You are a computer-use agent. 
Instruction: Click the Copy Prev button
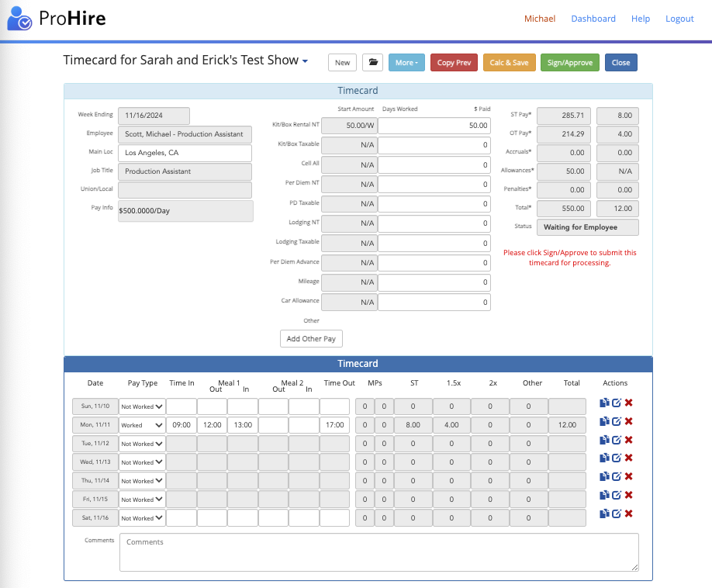pyautogui.click(x=454, y=63)
